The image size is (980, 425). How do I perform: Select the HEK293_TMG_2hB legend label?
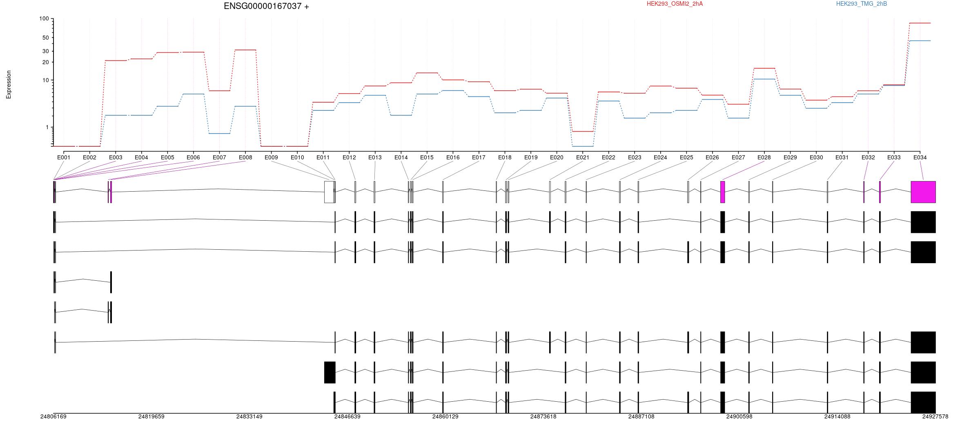point(862,4)
